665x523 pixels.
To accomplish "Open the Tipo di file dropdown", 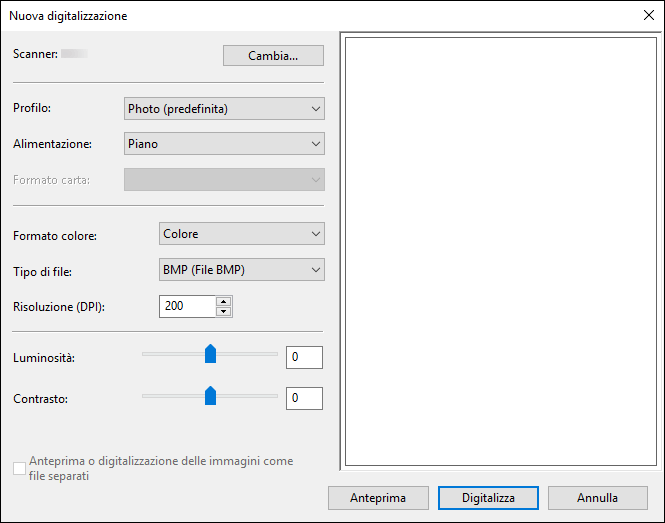I will [x=242, y=270].
